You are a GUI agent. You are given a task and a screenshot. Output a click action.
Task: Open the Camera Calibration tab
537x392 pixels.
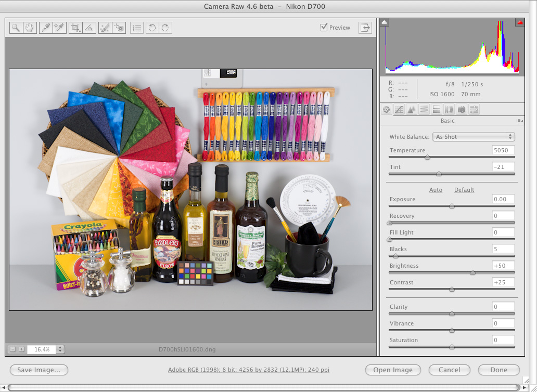click(x=461, y=110)
